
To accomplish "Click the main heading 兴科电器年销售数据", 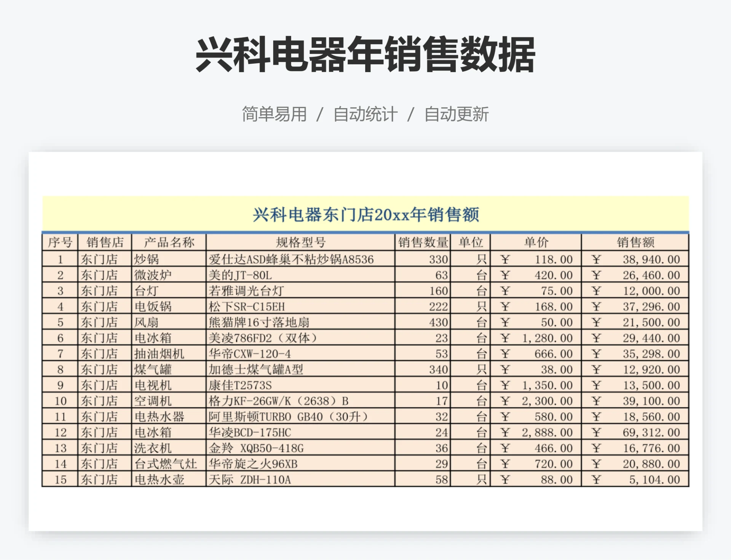I will (x=365, y=55).
